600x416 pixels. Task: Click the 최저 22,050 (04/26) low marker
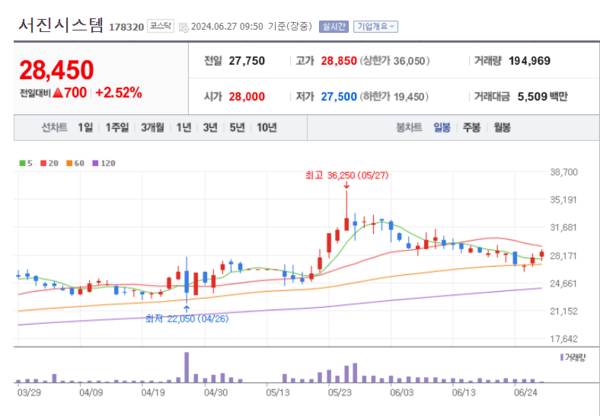coord(187,318)
